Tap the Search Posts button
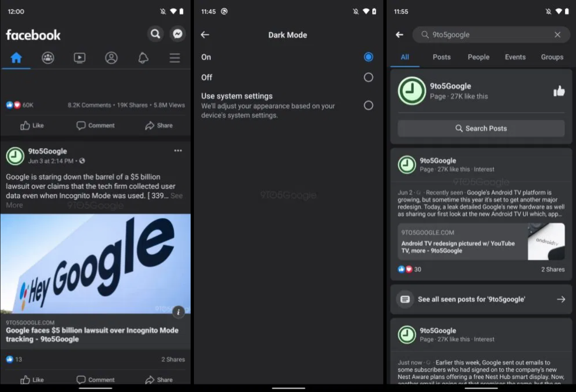Viewport: 576px width, 392px height. tap(481, 128)
